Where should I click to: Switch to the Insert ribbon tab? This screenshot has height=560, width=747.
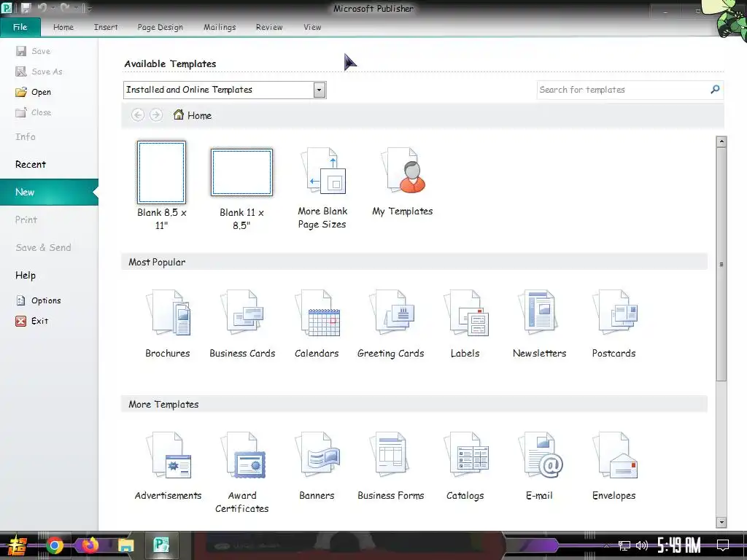(x=106, y=27)
